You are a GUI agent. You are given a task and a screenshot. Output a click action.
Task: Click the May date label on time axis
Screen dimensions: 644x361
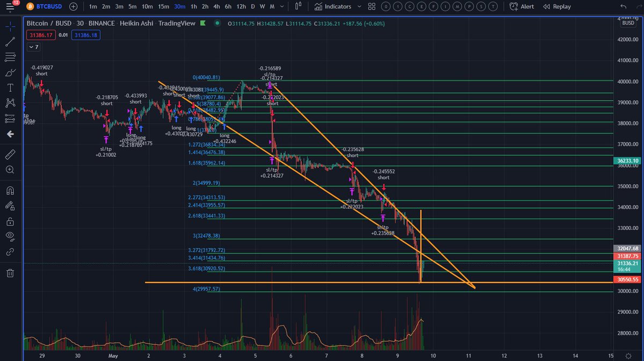113,356
